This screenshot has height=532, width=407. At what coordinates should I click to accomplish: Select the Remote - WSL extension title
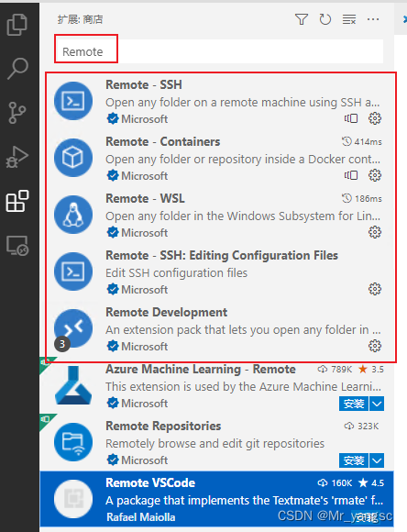click(145, 198)
